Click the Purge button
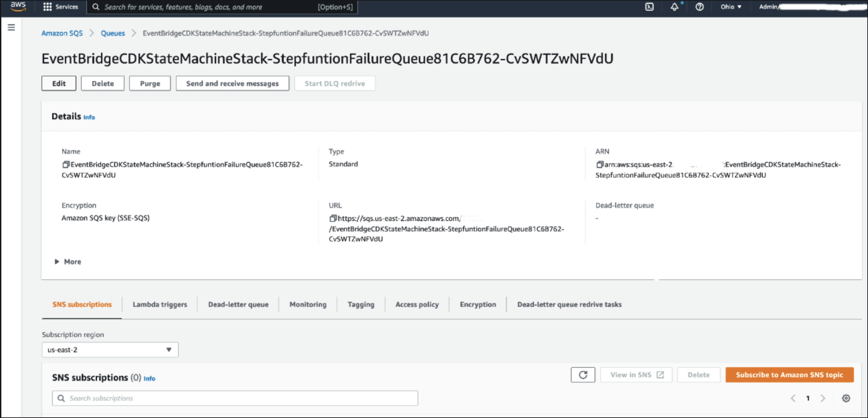Screen dimensions: 868x418 click(150, 83)
